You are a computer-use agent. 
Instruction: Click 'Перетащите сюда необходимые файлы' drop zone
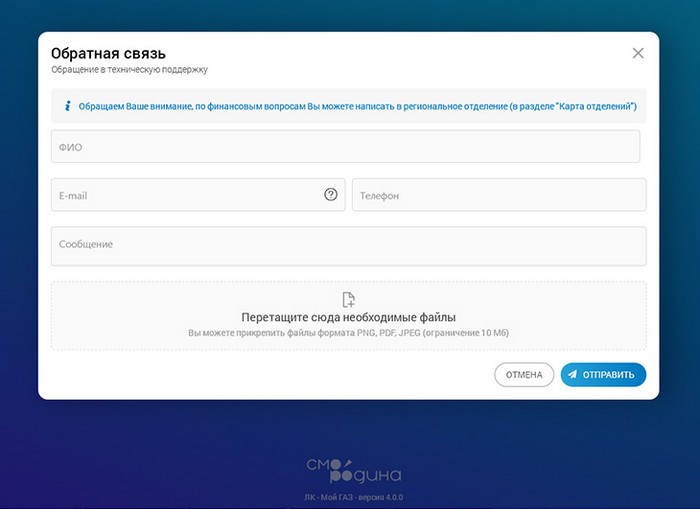[x=349, y=316]
